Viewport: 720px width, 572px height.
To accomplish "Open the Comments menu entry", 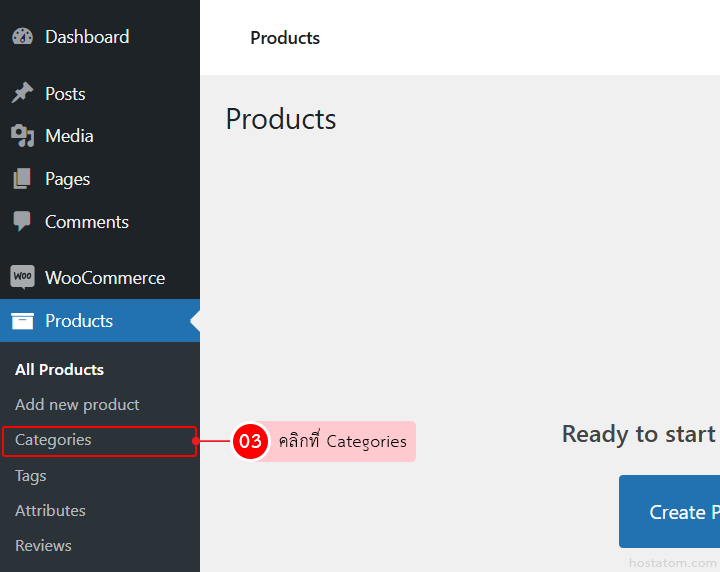I will (x=87, y=222).
